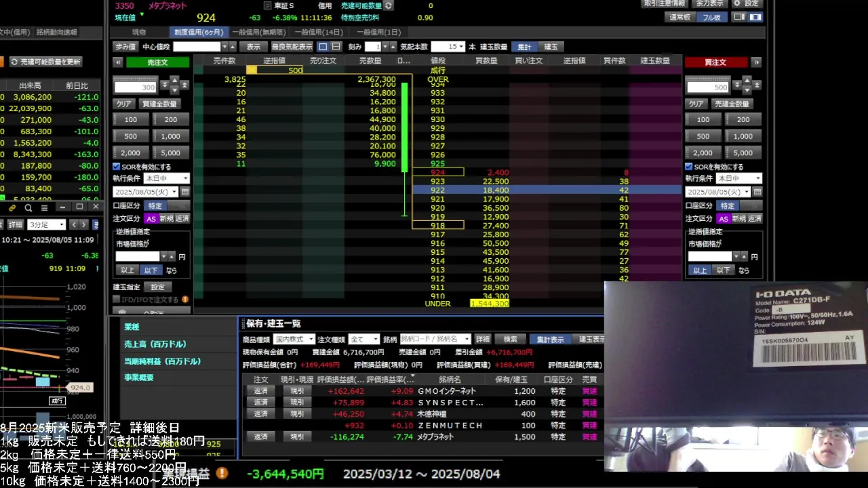868x488 pixels.
Task: Go to next chart period arrow
Action: [83, 224]
